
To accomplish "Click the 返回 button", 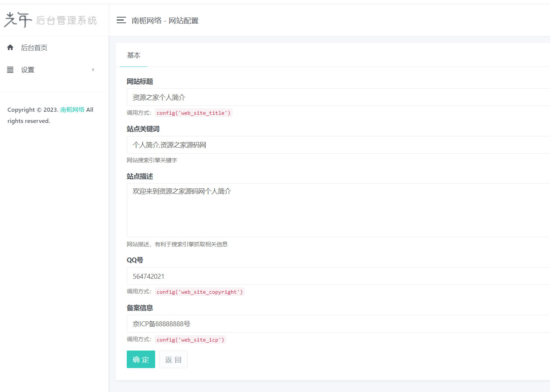I will click(x=173, y=359).
